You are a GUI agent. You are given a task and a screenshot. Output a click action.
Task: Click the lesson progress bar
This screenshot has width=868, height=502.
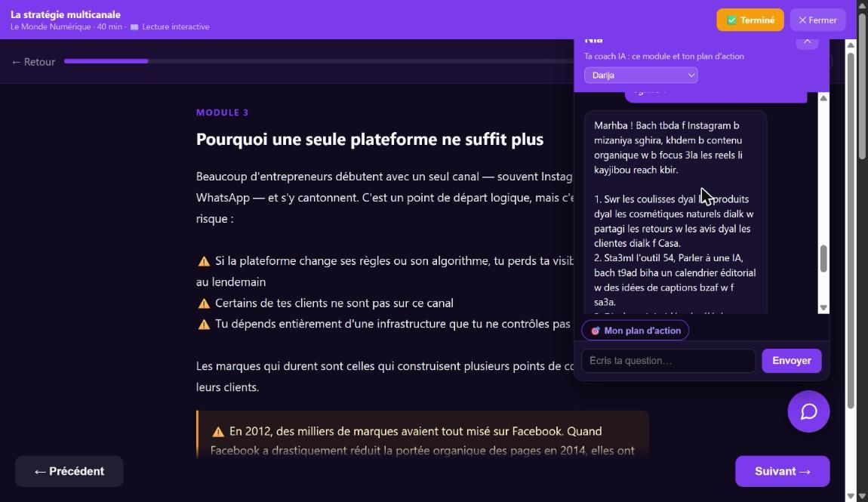[319, 61]
